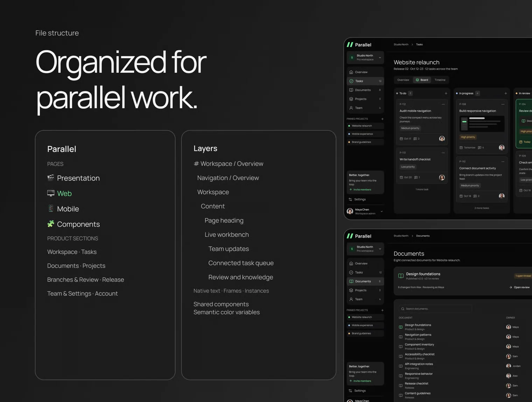Click Studio North breadcrumb in Documents mockup
This screenshot has height=402, width=532.
coord(401,236)
